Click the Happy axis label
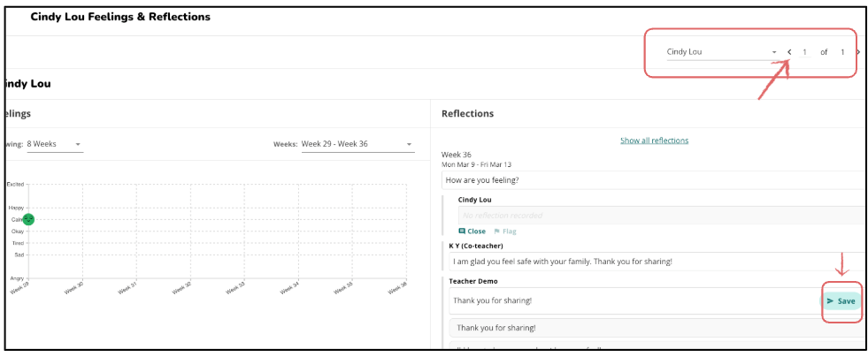The image size is (868, 357). [x=17, y=208]
